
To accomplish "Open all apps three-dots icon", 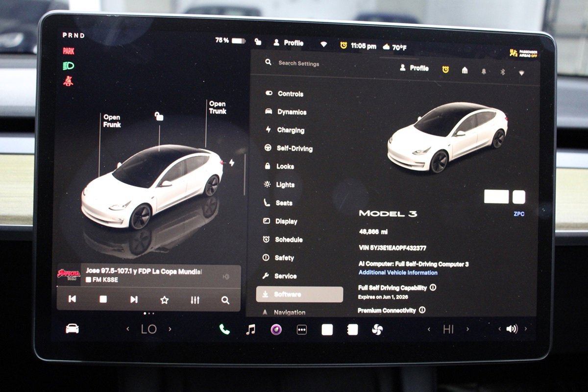I will [x=302, y=330].
